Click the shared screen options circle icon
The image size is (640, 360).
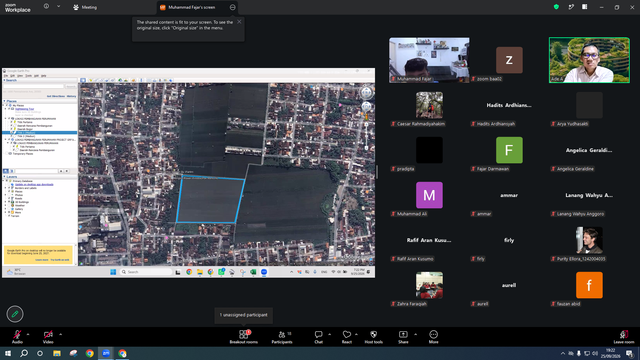[x=232, y=7]
